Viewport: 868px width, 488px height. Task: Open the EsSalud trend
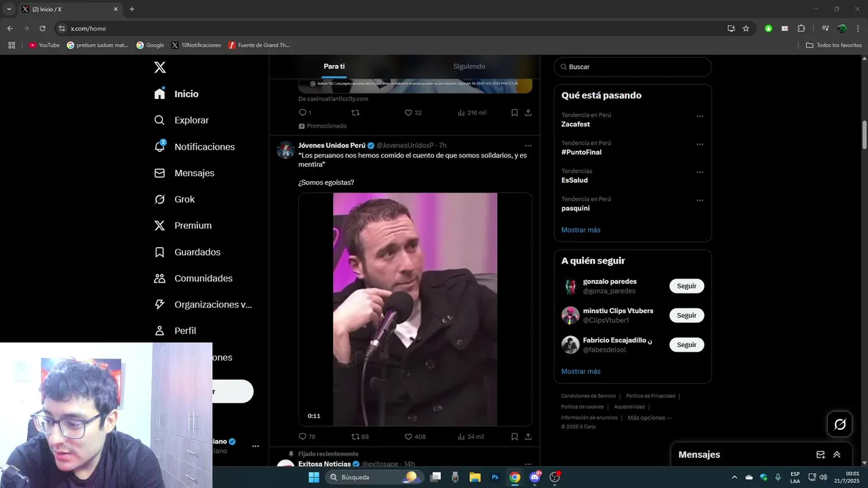point(574,180)
